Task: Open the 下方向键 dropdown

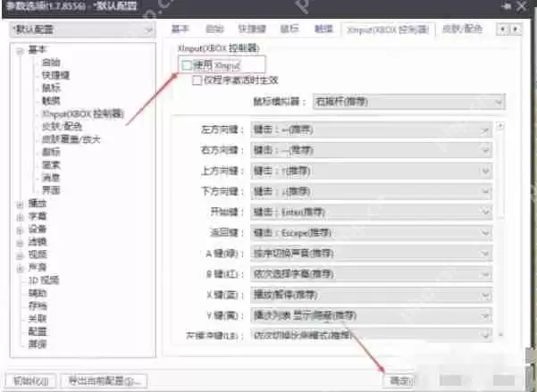Action: click(371, 191)
